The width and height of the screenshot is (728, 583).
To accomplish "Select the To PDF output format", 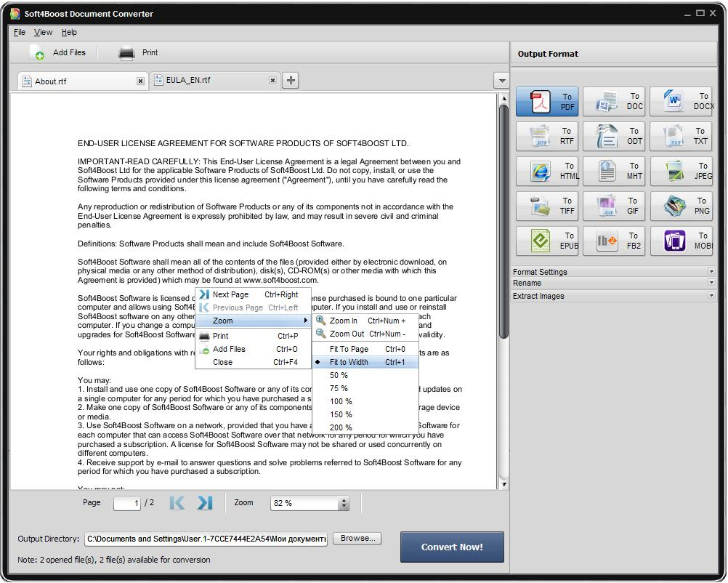I will 547,101.
